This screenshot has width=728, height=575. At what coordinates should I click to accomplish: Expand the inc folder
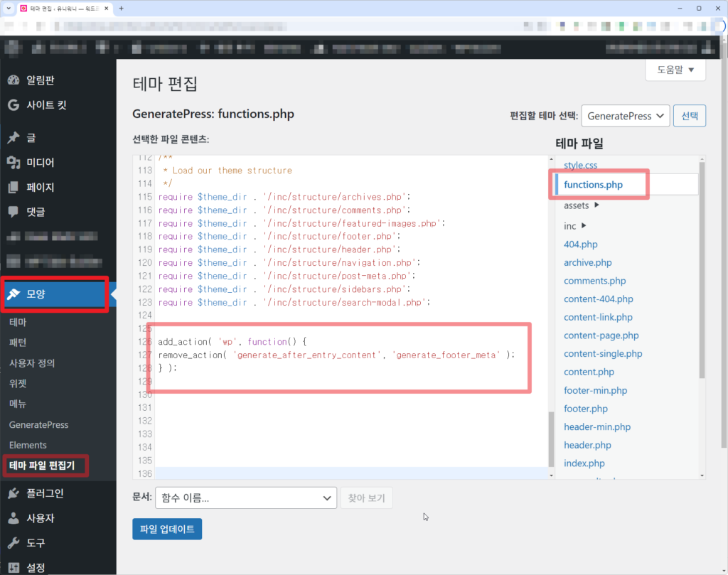[574, 226]
